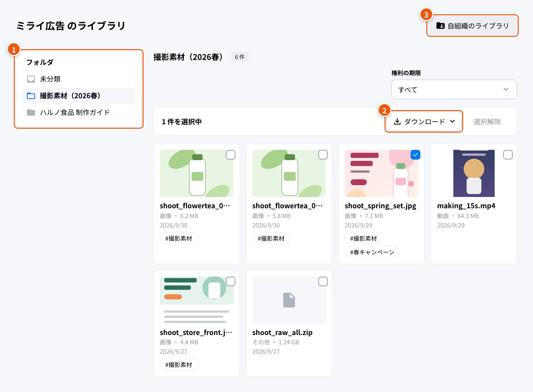Click the shoot_raw_all.zip file name
The height and width of the screenshot is (392, 533).
pyautogui.click(x=282, y=333)
